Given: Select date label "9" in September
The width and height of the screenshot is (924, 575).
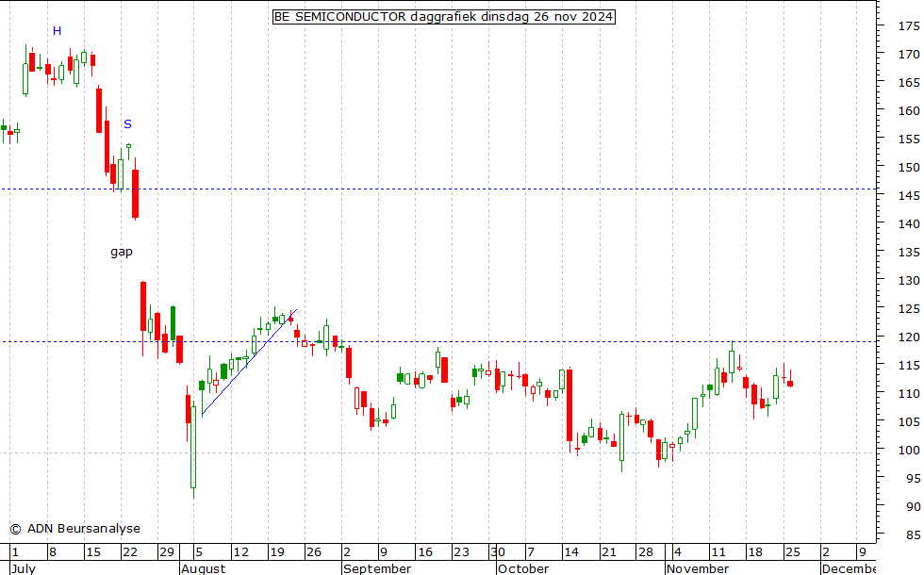Looking at the screenshot, I should (x=384, y=552).
